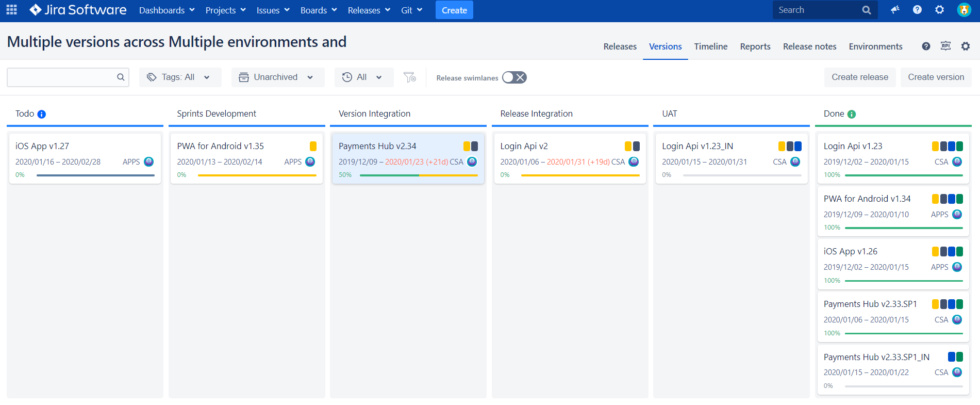Open the time range All dropdown
This screenshot has height=405, width=980.
364,77
